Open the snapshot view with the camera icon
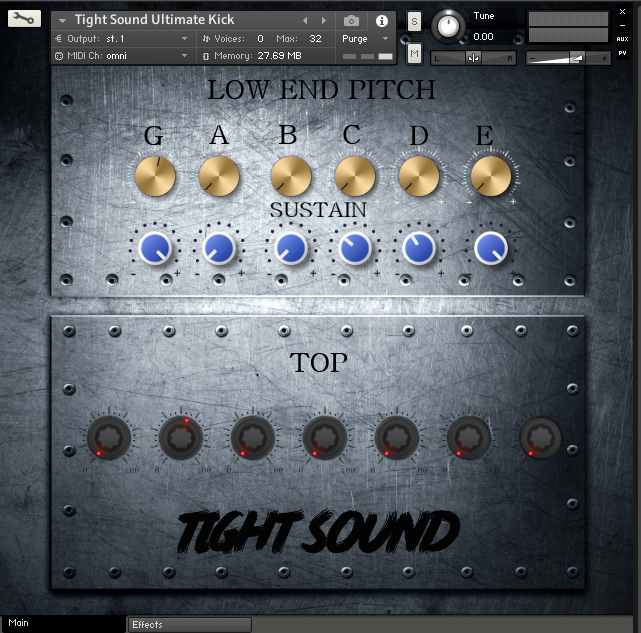Screen dimensions: 641x633 [351, 20]
